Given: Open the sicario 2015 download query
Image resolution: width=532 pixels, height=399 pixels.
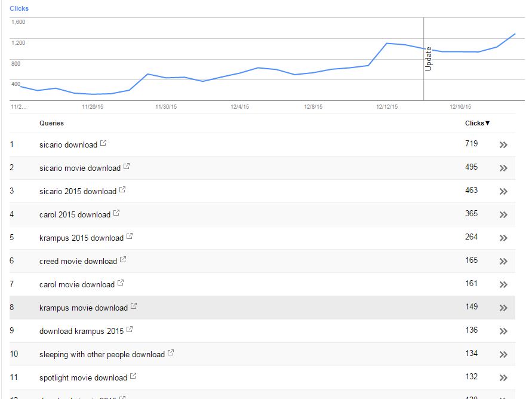Looking at the screenshot, I should 78,191.
